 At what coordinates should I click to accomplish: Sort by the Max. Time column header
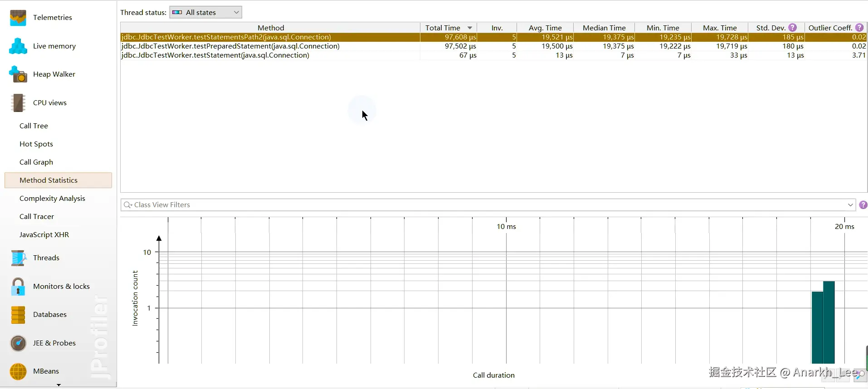(720, 28)
